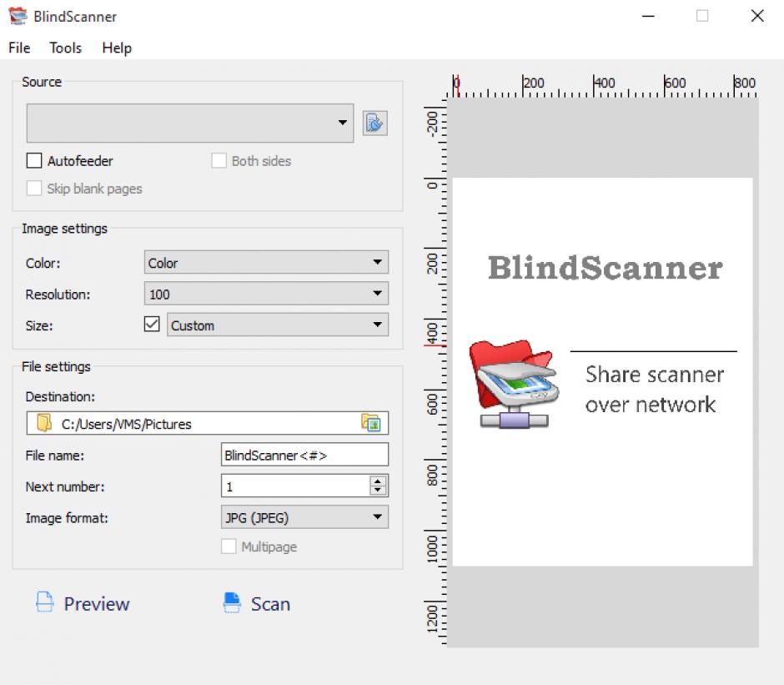
Task: Enable the Autofeeder checkbox
Action: (x=34, y=161)
